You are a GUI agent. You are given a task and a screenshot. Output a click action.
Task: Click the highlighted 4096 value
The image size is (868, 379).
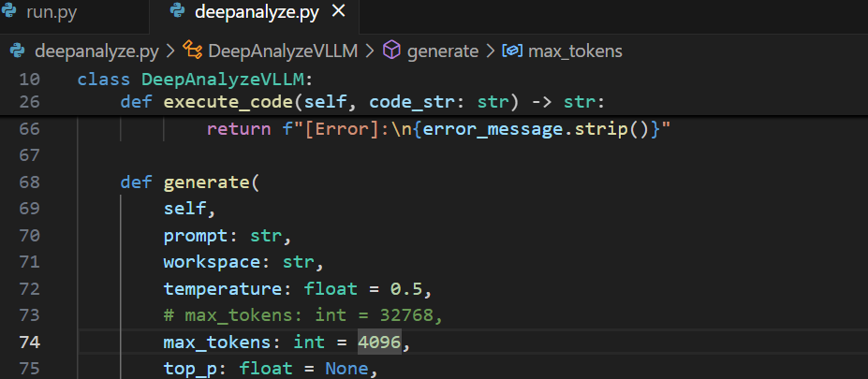[379, 343]
